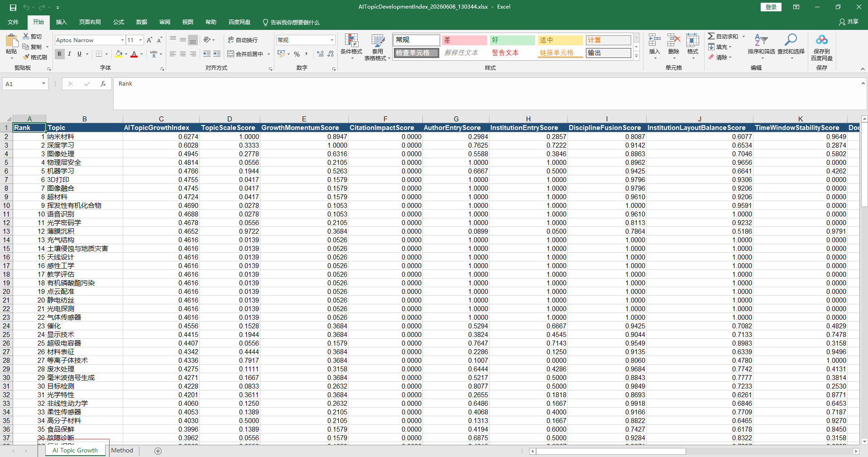Viewport: 868px width, 457px height.
Task: Open the font name dropdown Aptos Narrow
Action: [122, 40]
